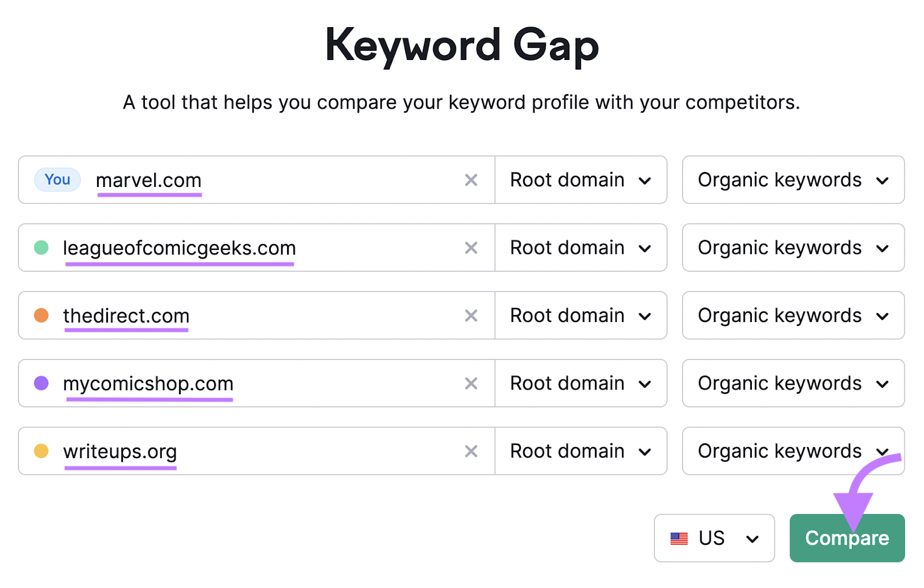Remove mycomicshop.com using the clear icon
Screen dimensions: 924x588
471,383
